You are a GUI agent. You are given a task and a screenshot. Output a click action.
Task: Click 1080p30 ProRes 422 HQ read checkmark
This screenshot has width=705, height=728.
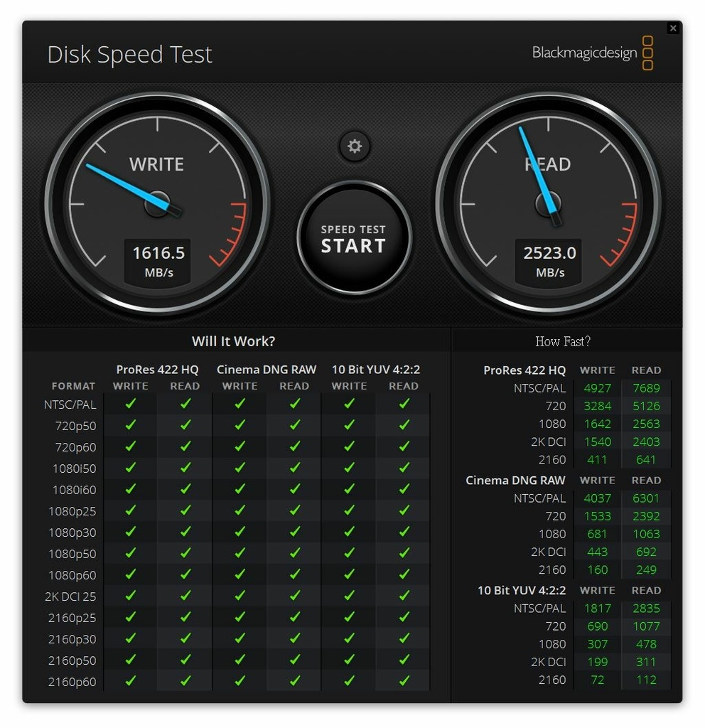(185, 532)
